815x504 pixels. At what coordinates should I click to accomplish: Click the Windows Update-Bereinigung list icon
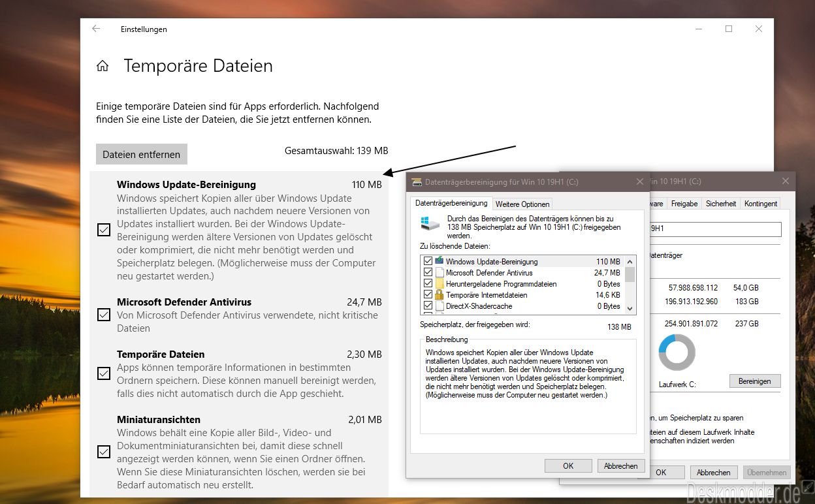pos(439,261)
